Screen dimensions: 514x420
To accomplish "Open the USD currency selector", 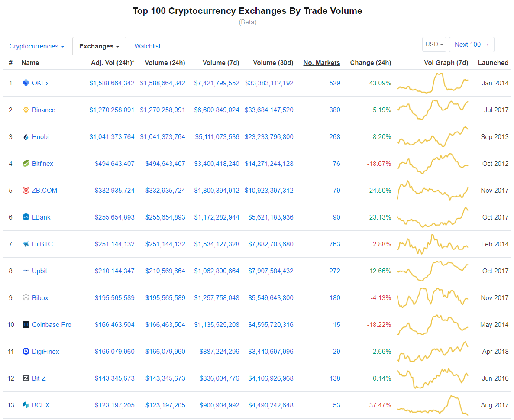I will tap(434, 44).
